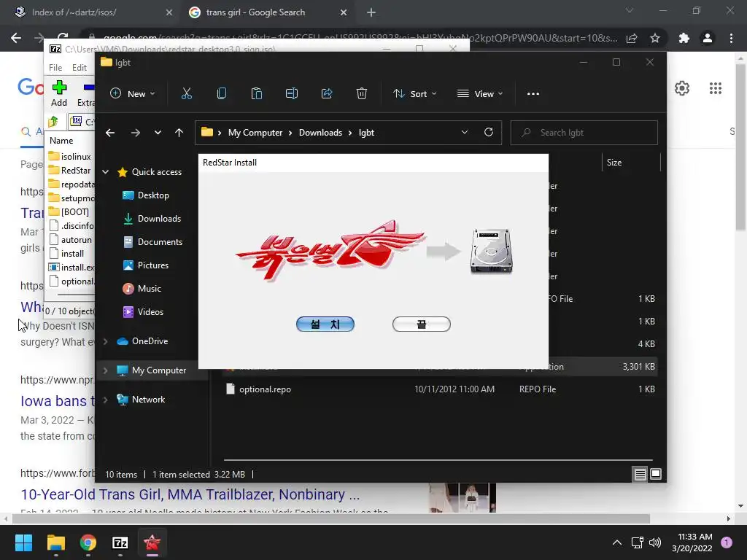
Task: Click the up folder icon in 7-Zip
Action: tap(53, 122)
